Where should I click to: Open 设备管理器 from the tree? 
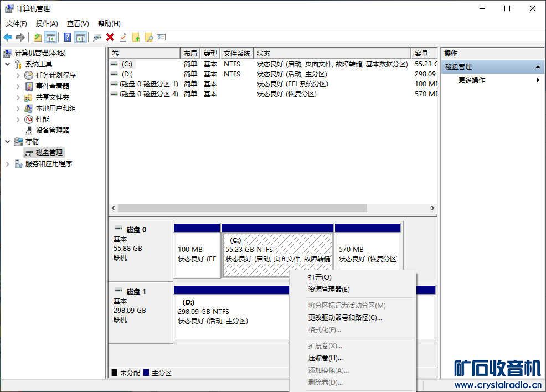[52, 131]
